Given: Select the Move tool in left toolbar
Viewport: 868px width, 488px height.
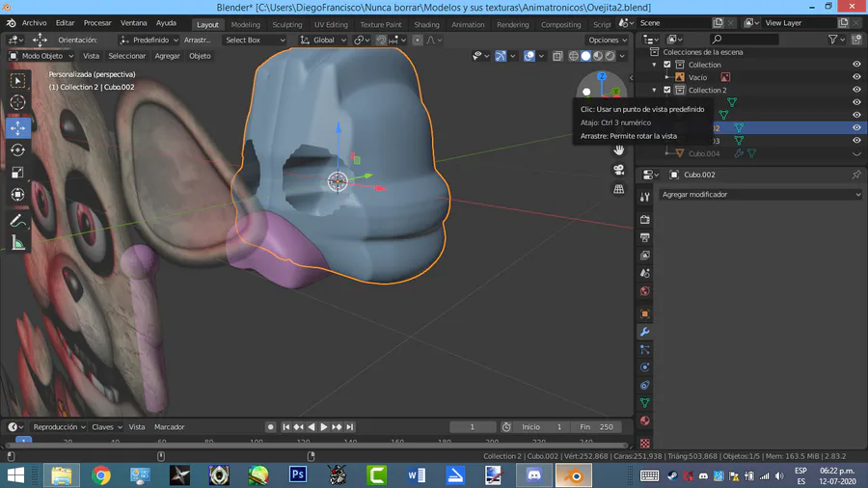Looking at the screenshot, I should click(x=17, y=127).
